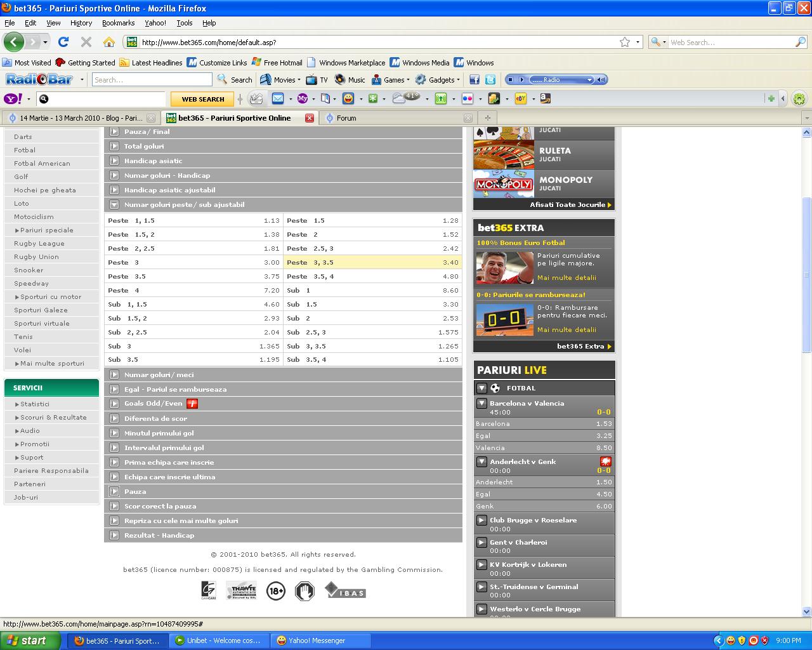Click the green plus icon on Yahoo toolbar
The width and height of the screenshot is (812, 650).
[x=771, y=98]
